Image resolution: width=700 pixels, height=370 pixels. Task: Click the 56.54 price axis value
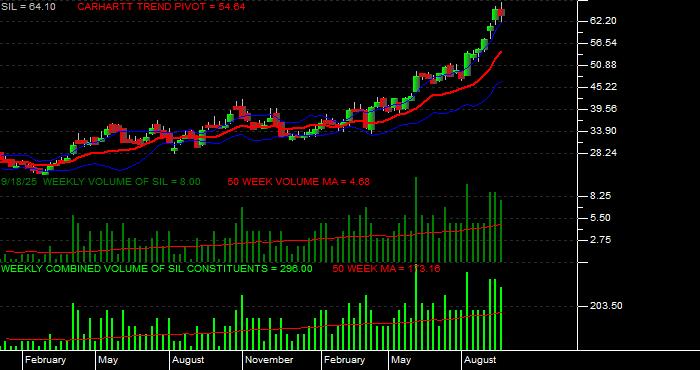(603, 43)
